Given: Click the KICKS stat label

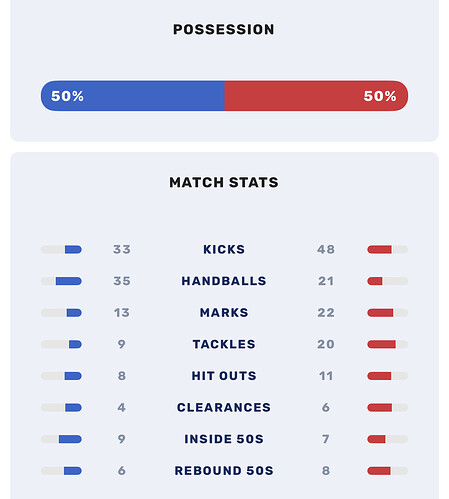Looking at the screenshot, I should 224,249.
